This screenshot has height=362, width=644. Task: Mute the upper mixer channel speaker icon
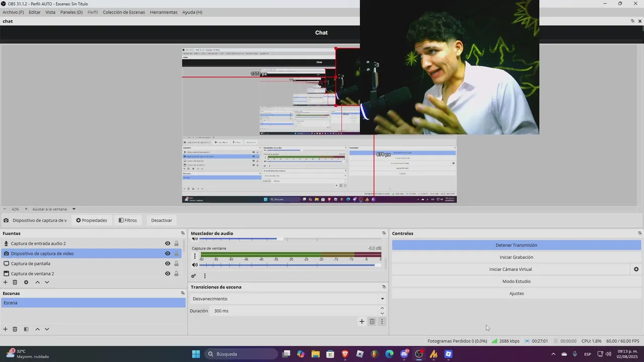(x=195, y=239)
